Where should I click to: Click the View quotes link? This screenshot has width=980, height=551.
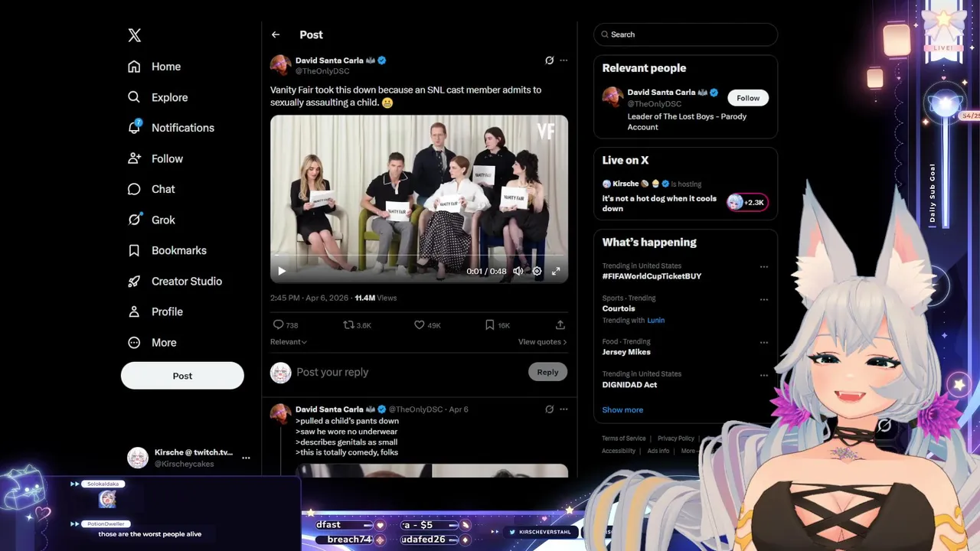tap(542, 342)
